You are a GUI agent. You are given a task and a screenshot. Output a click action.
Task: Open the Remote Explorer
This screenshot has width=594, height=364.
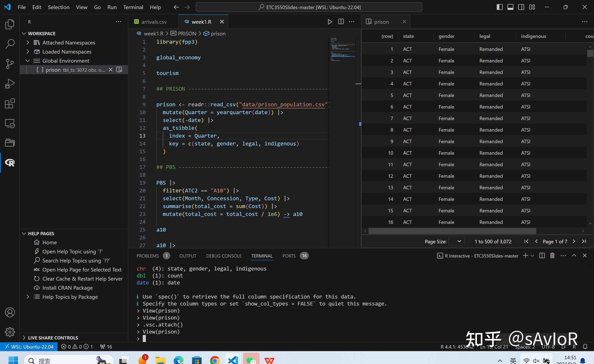coord(10,123)
